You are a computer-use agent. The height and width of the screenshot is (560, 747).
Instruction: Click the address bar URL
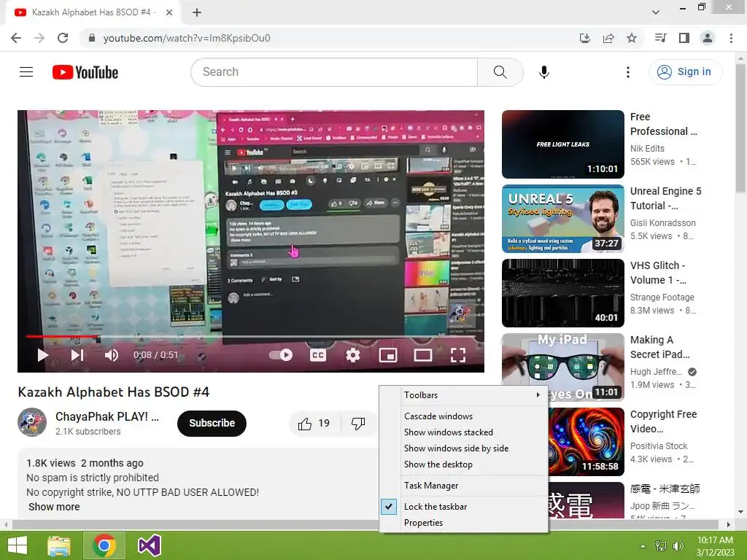click(187, 38)
